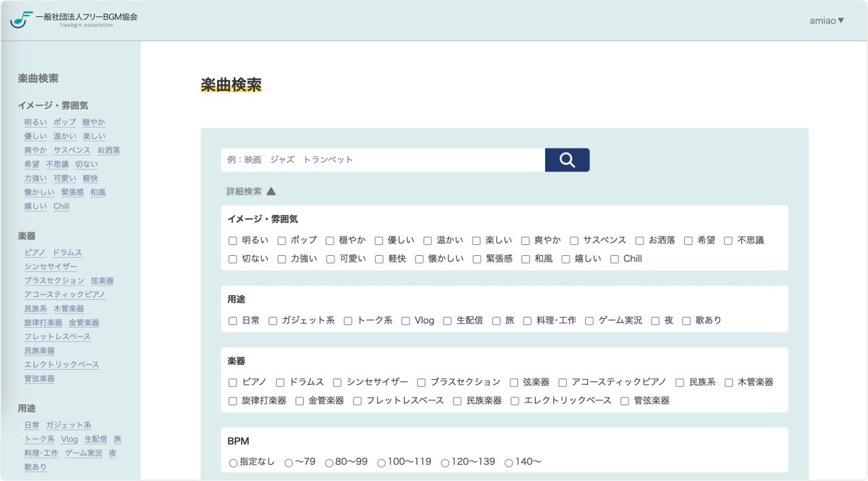Check the ポップ checkbox
The width and height of the screenshot is (868, 481).
coord(281,241)
